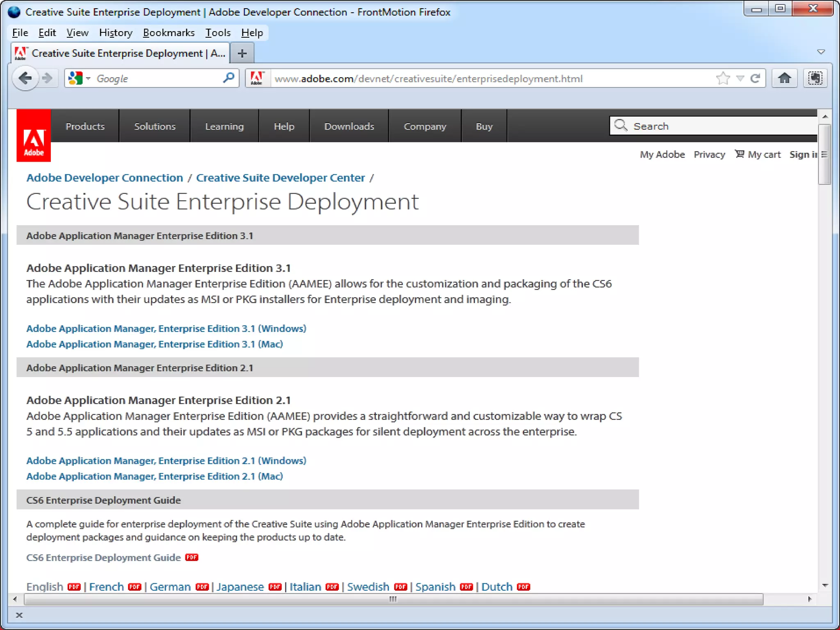Open the Tools menu
The width and height of the screenshot is (840, 630).
[x=218, y=33]
